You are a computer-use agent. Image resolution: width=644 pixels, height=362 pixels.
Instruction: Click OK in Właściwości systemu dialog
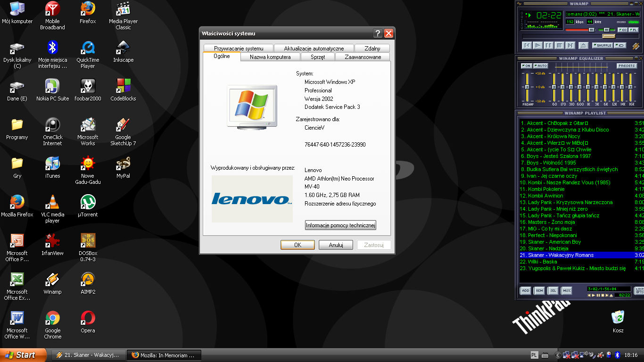click(x=297, y=245)
